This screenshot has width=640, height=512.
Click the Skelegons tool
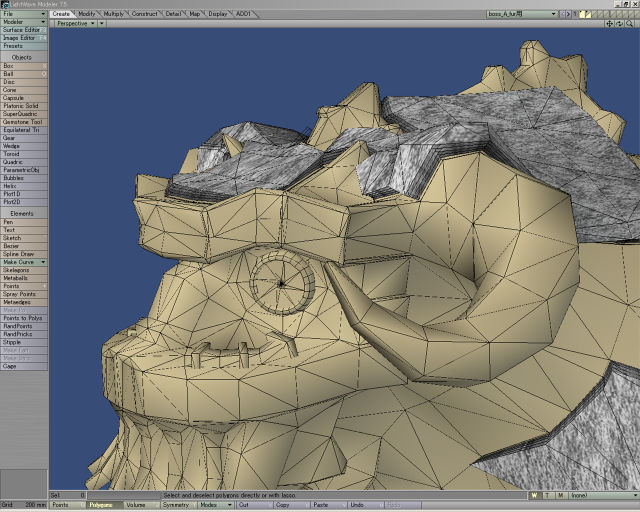pyautogui.click(x=24, y=270)
